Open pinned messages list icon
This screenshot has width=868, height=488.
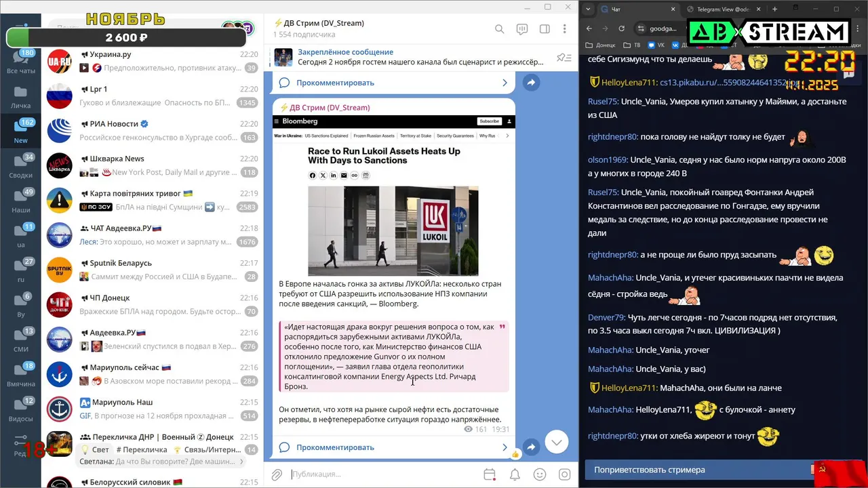tap(564, 58)
